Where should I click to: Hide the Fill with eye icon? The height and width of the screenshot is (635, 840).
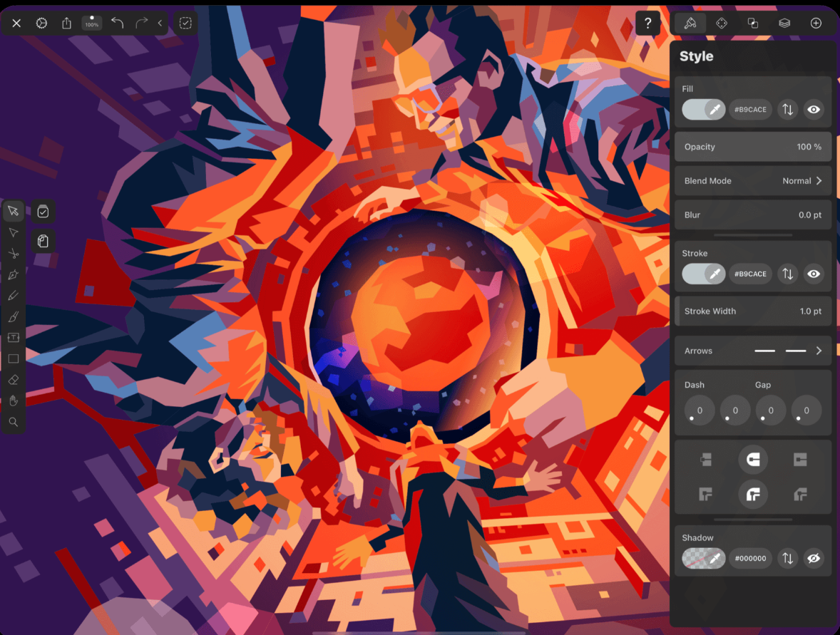813,109
